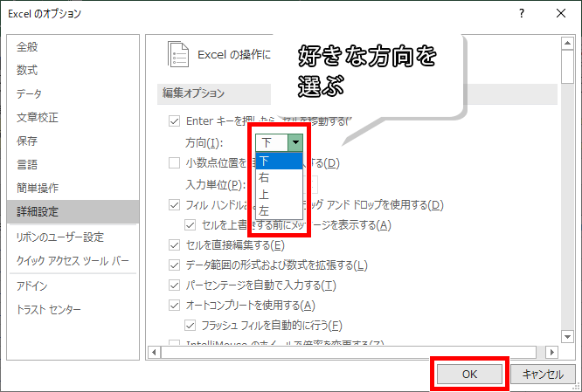This screenshot has width=582, height=392.
Task: Open the データ options category
Action: pos(73,93)
